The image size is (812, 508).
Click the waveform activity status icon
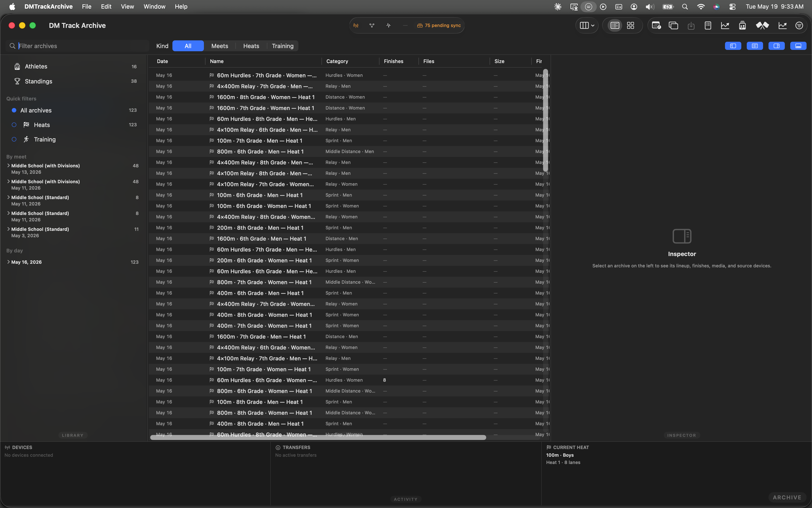pos(389,26)
